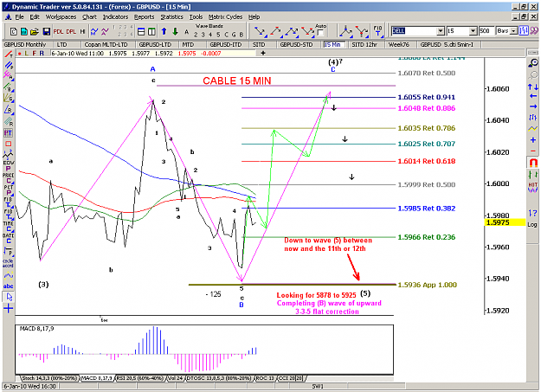Image resolution: width=541 pixels, height=392 pixels.
Task: Click the Log scale button
Action: 532,225
